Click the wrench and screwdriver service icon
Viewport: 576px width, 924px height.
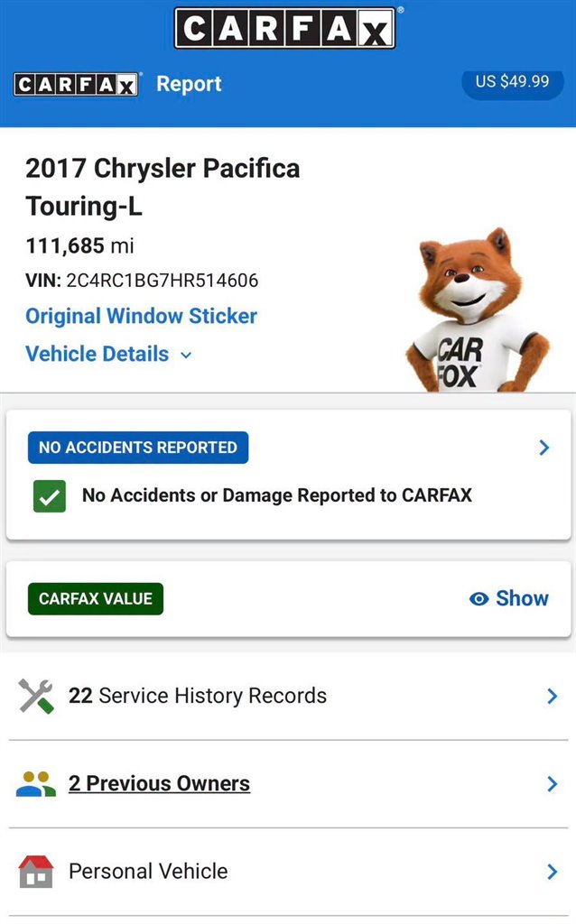pos(36,696)
